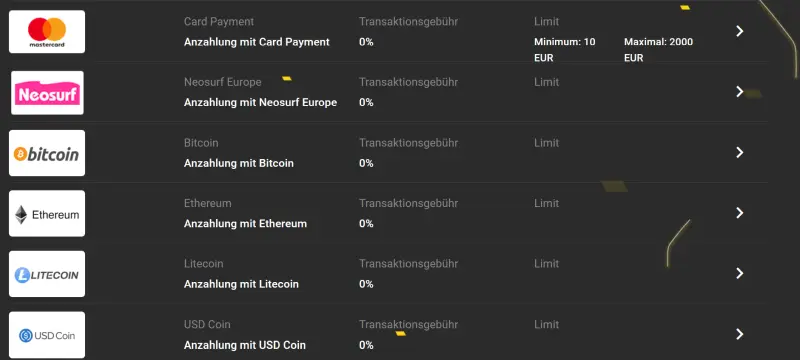Open the USD Coin row chevron
Image resolution: width=800 pixels, height=360 pixels.
[739, 334]
